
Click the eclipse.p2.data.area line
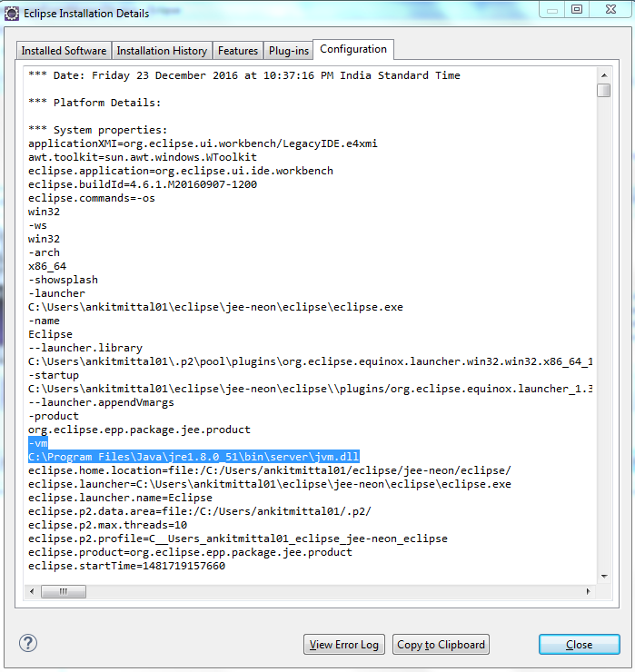(x=200, y=511)
